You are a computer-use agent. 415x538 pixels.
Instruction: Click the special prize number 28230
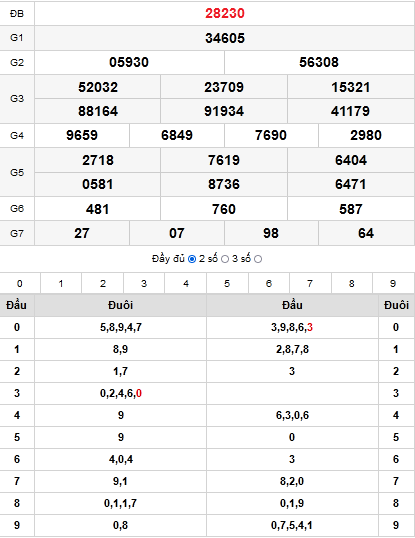(x=225, y=13)
